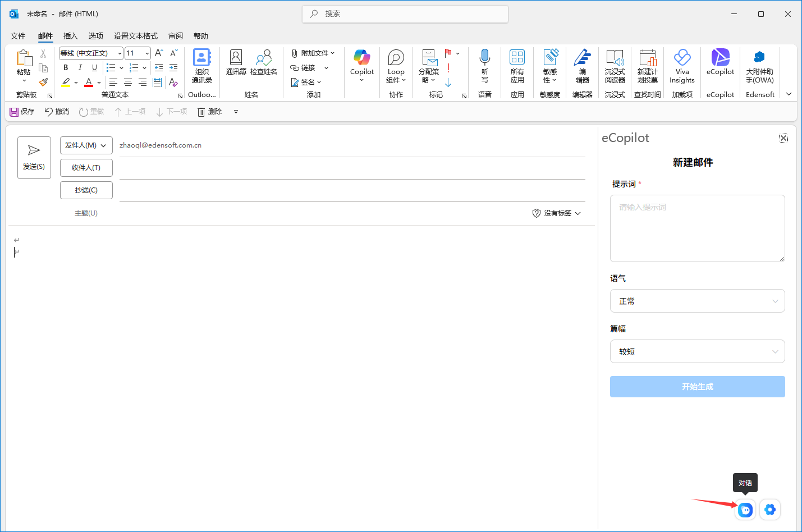
Task: Open the 语气 tone dropdown showing 正常
Action: coord(697,301)
